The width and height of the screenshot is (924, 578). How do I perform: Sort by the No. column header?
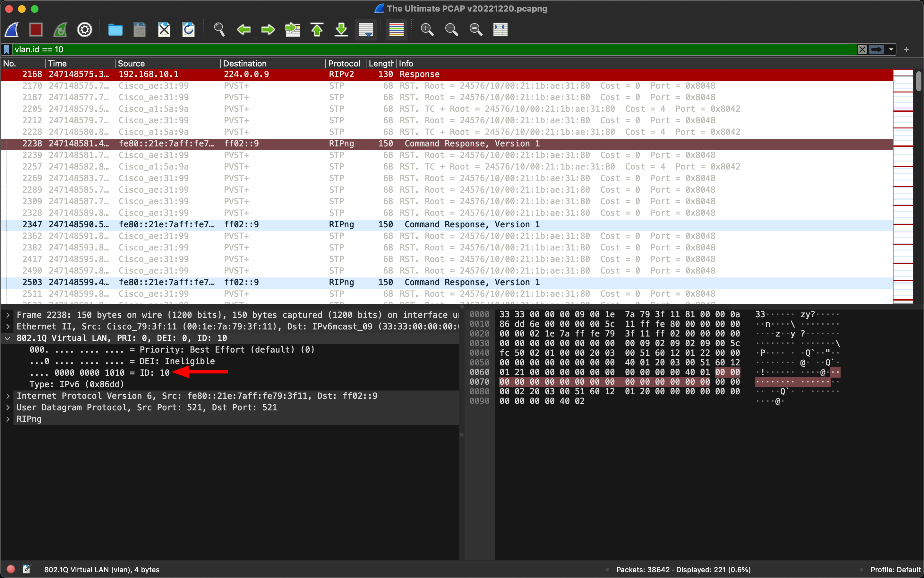(22, 64)
